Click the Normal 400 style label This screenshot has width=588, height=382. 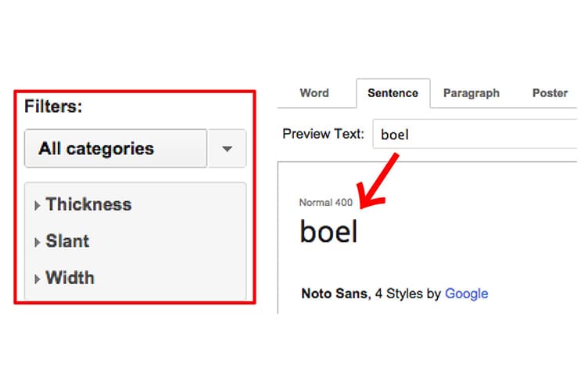[x=325, y=203]
